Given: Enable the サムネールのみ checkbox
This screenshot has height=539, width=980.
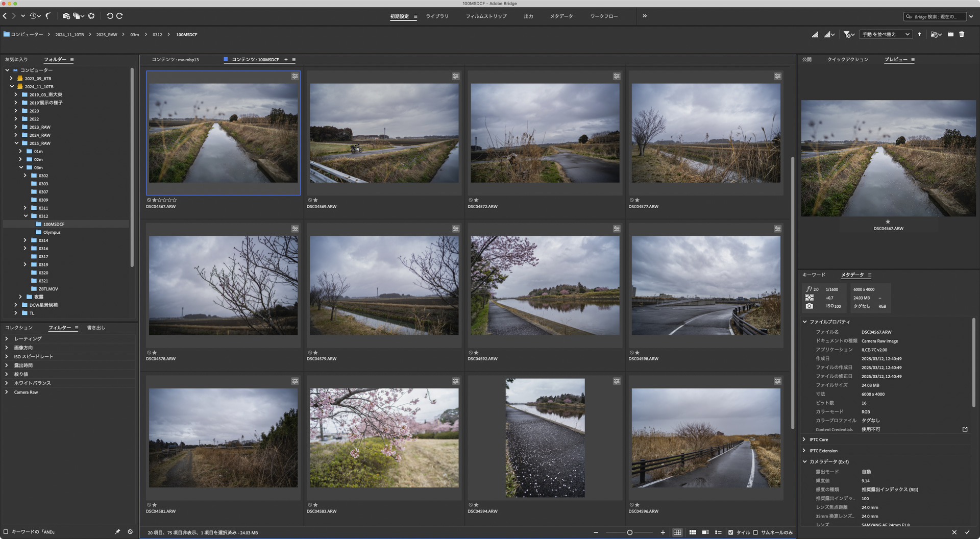Looking at the screenshot, I should [755, 532].
